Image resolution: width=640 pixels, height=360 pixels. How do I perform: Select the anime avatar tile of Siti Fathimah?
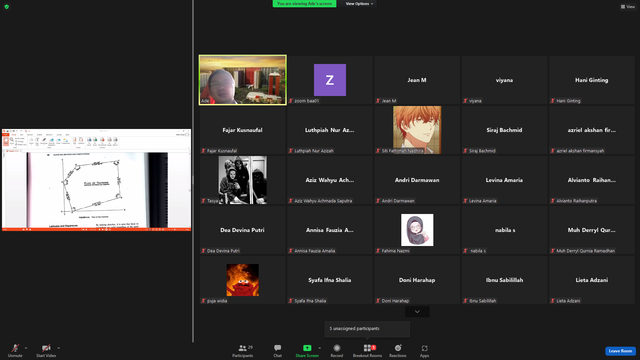(417, 130)
